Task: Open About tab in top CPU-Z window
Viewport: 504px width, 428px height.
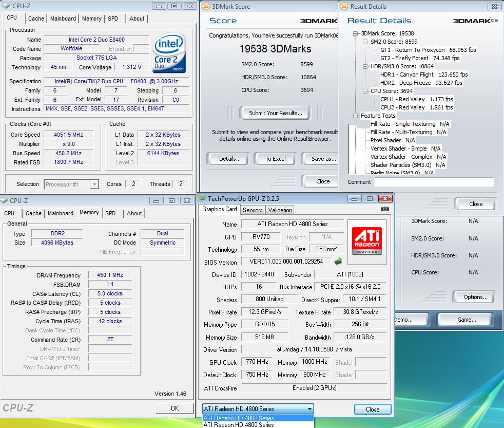Action: click(x=137, y=18)
